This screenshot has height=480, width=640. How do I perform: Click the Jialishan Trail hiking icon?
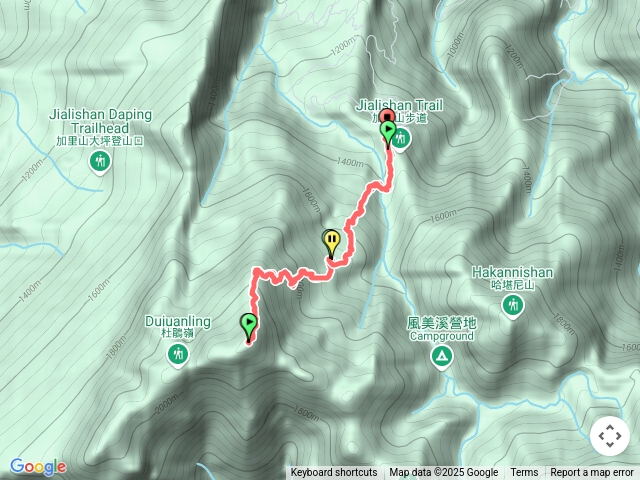pyautogui.click(x=402, y=139)
